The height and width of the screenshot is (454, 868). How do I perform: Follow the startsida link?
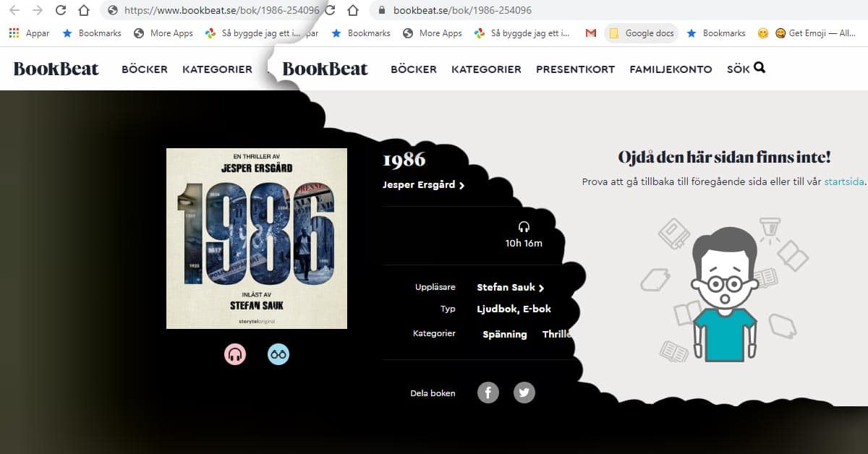click(x=844, y=181)
